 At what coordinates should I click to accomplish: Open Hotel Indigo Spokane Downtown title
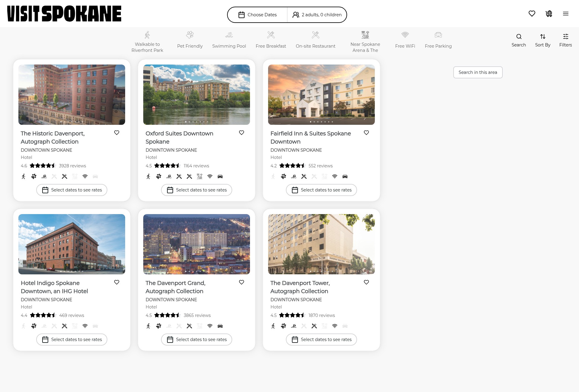coord(54,287)
